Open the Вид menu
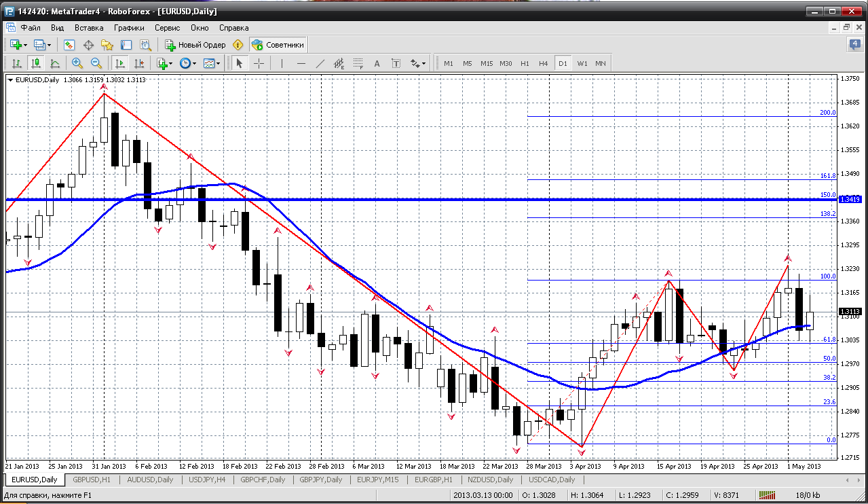Image resolution: width=868 pixels, height=504 pixels. [x=58, y=28]
